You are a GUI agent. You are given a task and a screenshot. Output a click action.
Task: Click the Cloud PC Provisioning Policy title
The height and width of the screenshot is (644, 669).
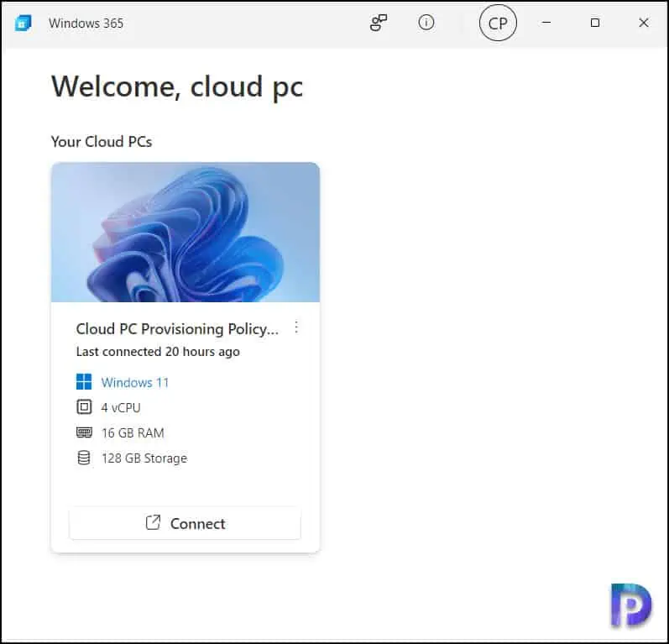pos(177,329)
